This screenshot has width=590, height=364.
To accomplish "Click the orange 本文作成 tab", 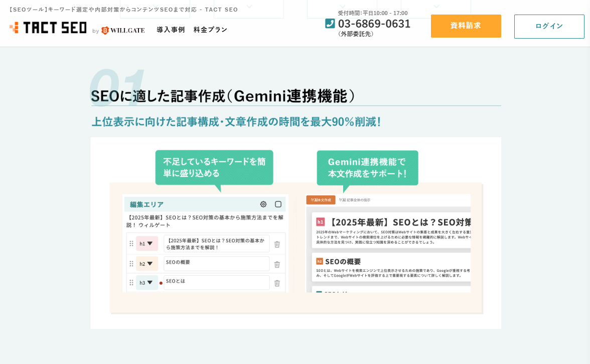I will coord(321,200).
